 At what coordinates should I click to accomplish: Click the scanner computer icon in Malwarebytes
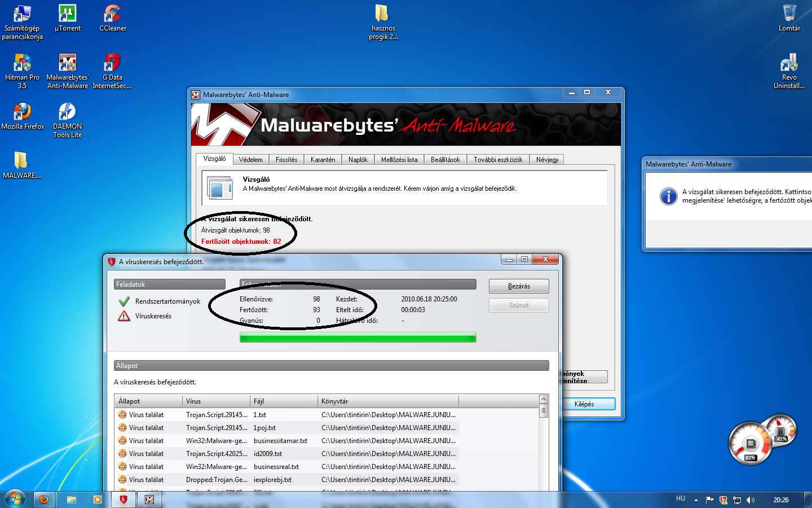(x=219, y=187)
